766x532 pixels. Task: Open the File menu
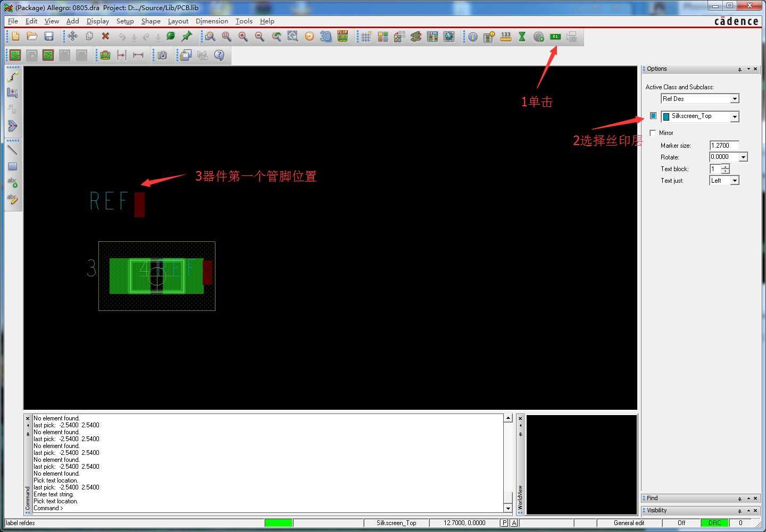point(13,21)
